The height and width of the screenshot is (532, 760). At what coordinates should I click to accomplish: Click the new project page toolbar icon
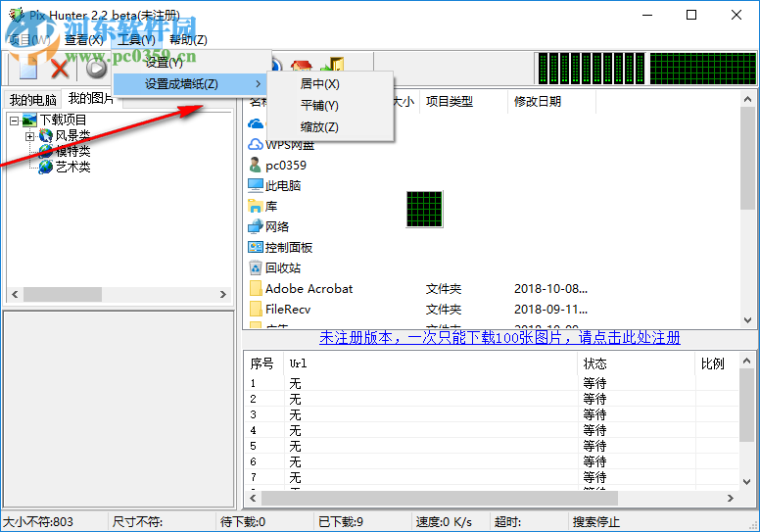click(x=27, y=67)
